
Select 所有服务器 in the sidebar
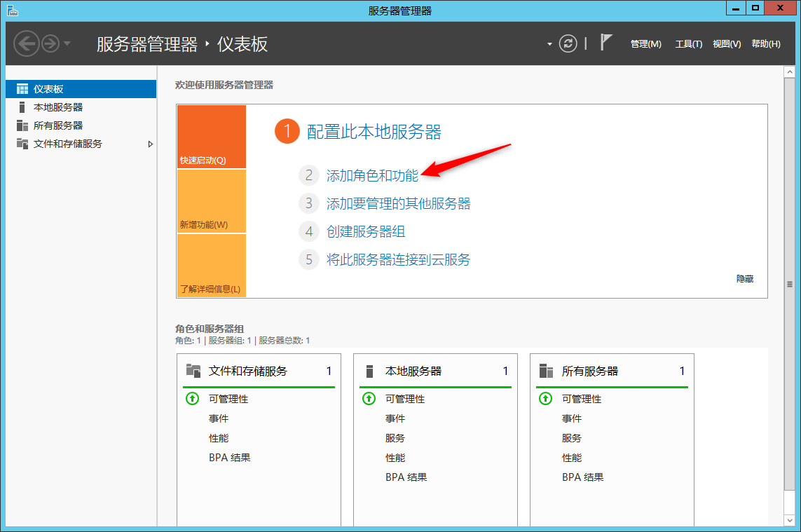[81, 125]
